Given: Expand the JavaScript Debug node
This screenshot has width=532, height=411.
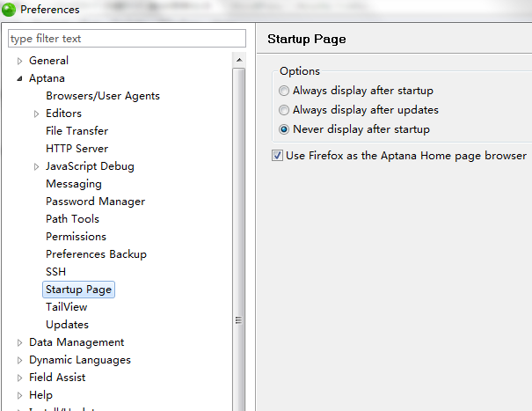Looking at the screenshot, I should [x=36, y=166].
